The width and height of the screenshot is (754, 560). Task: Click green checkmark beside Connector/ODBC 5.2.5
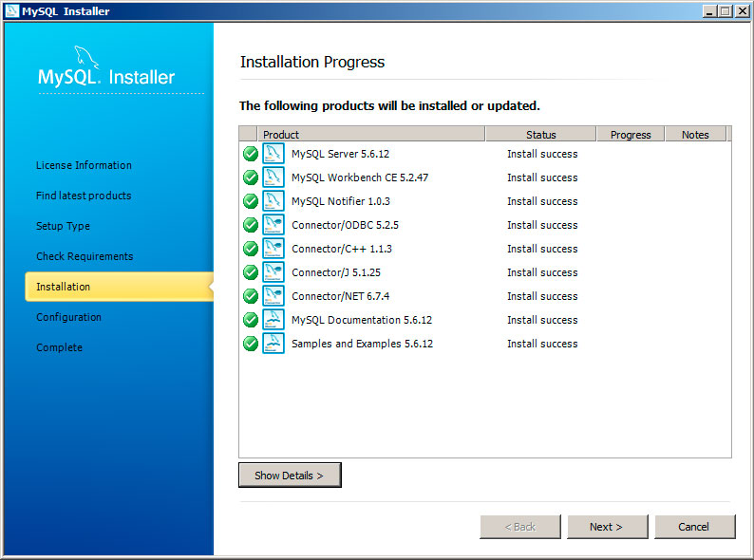point(251,225)
